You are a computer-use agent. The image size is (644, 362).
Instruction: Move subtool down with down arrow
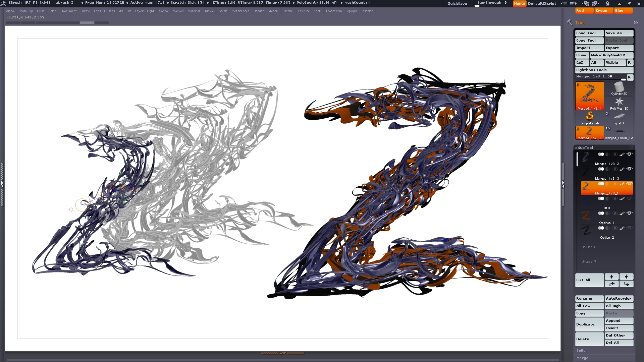(626, 277)
